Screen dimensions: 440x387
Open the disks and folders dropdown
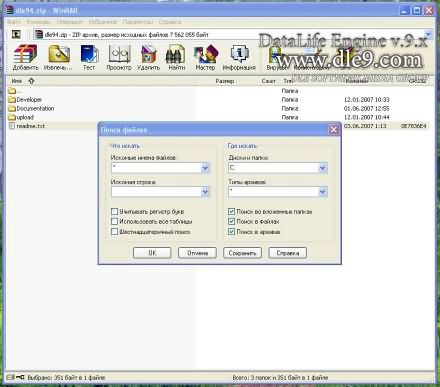322,168
